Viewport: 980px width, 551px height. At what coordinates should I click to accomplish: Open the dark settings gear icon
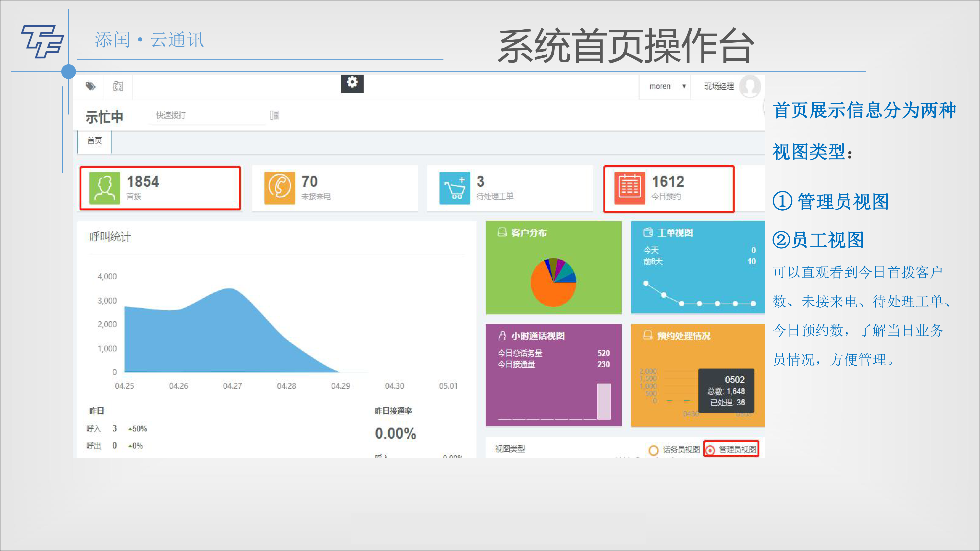tap(352, 83)
